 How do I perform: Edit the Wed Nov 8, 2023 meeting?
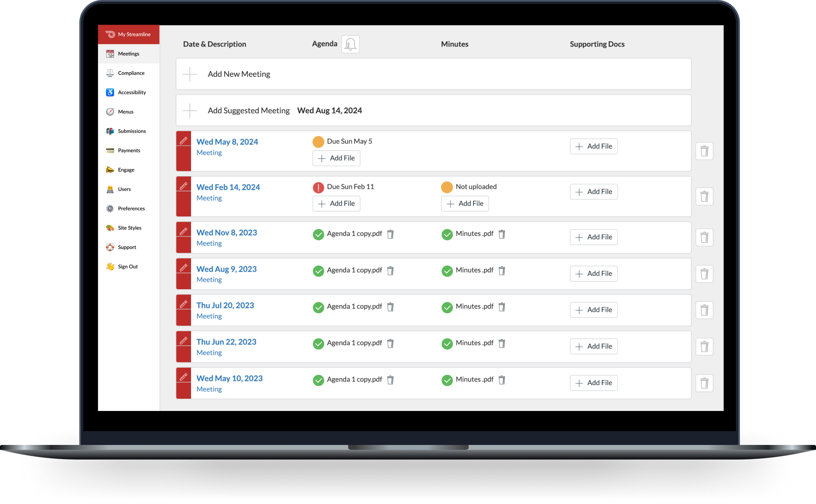[183, 231]
